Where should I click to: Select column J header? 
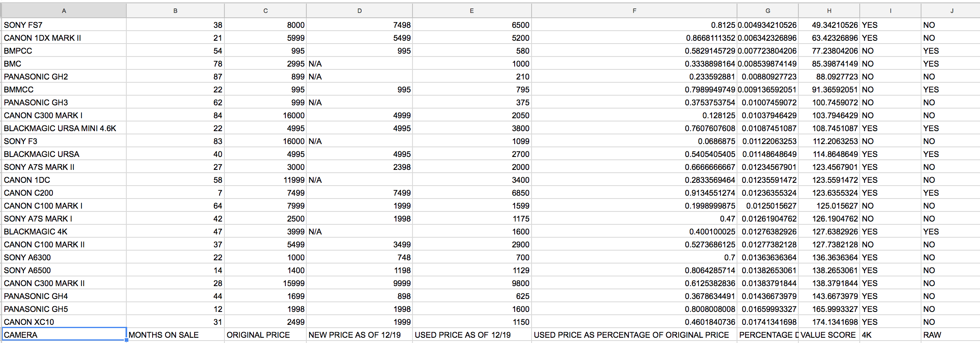coord(951,11)
